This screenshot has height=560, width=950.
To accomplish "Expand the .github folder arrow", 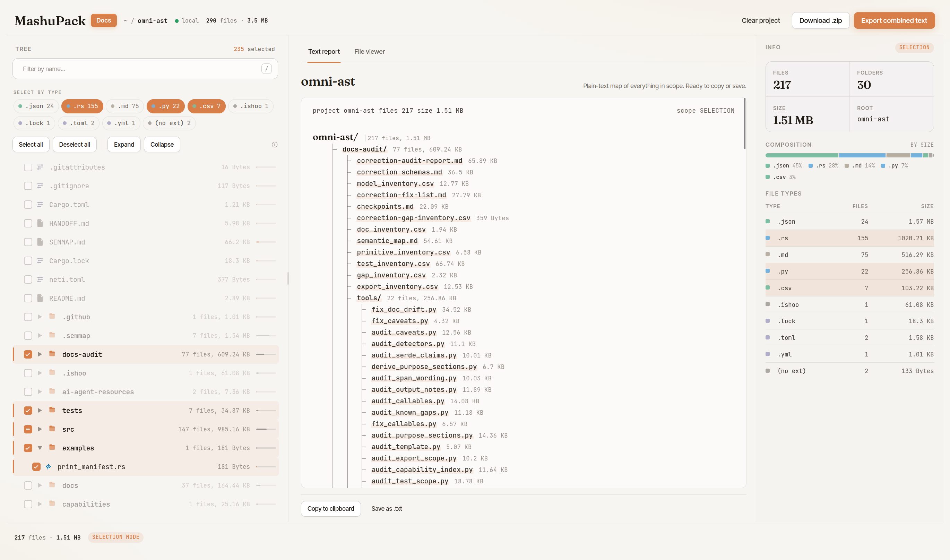I will click(x=40, y=317).
